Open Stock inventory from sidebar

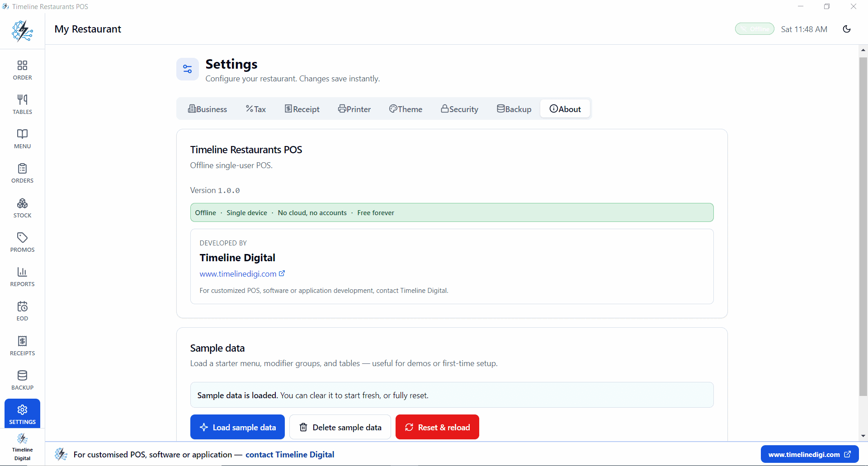[x=22, y=208]
